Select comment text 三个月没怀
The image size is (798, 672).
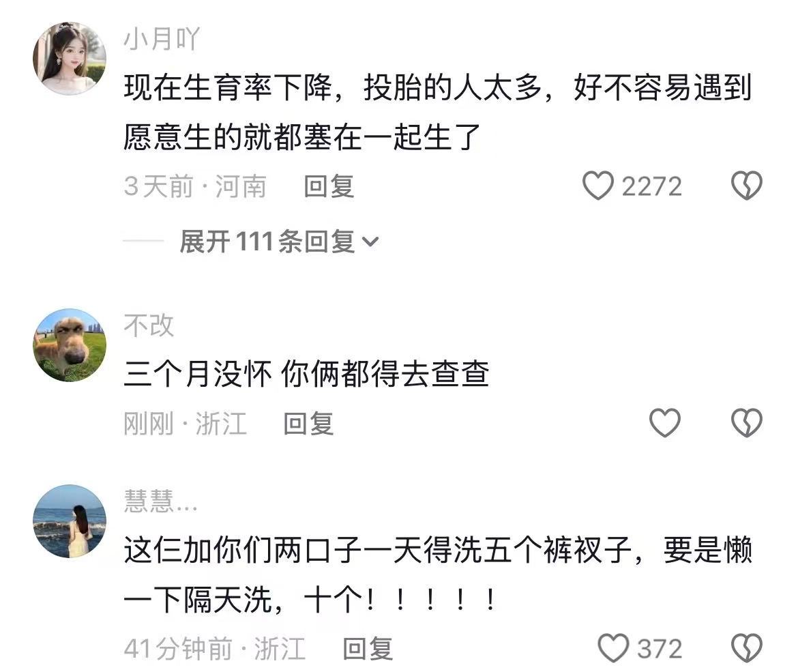pos(306,374)
